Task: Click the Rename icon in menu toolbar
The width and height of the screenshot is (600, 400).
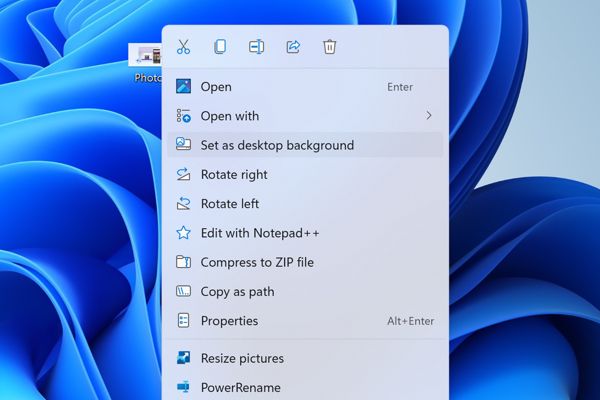Action: point(256,47)
